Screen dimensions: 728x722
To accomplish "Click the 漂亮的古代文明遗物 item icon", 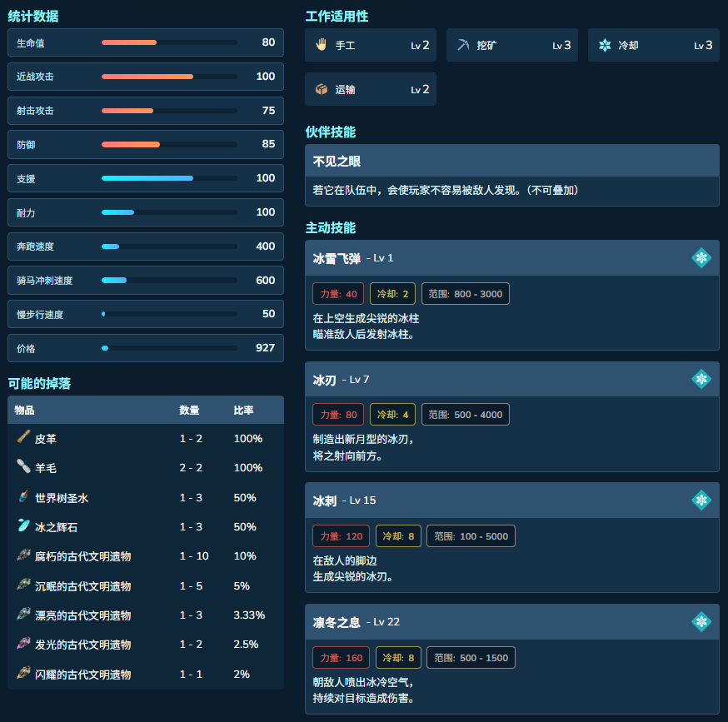I will 23,614.
